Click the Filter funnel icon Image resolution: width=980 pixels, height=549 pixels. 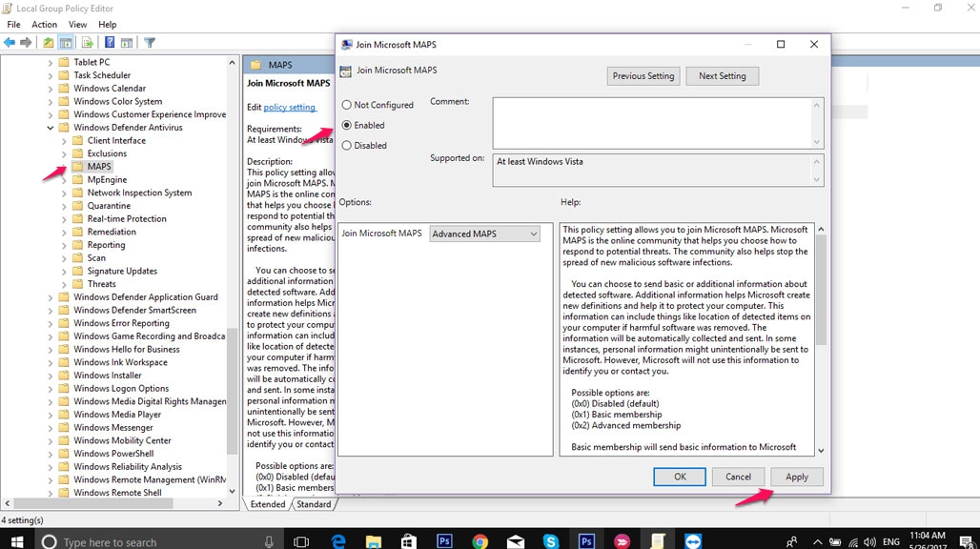click(x=150, y=43)
